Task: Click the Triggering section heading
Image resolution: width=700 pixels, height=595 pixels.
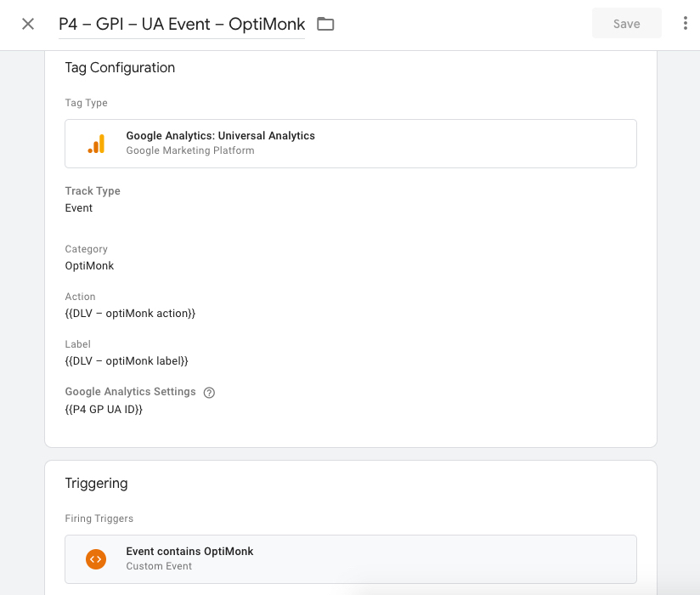Action: pyautogui.click(x=96, y=484)
